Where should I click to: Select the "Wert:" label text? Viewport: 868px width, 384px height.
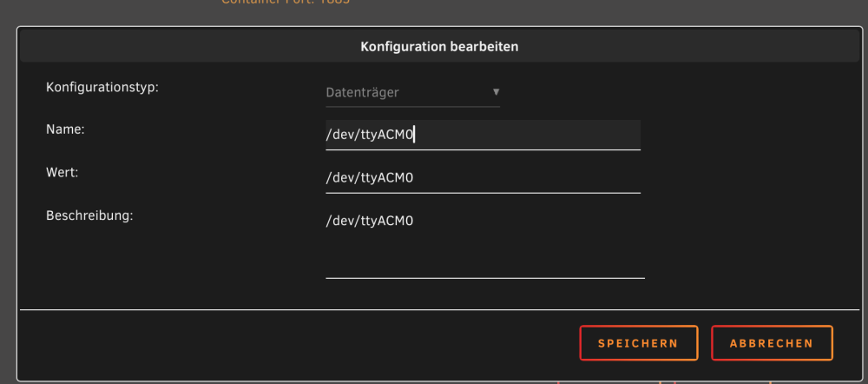click(62, 172)
